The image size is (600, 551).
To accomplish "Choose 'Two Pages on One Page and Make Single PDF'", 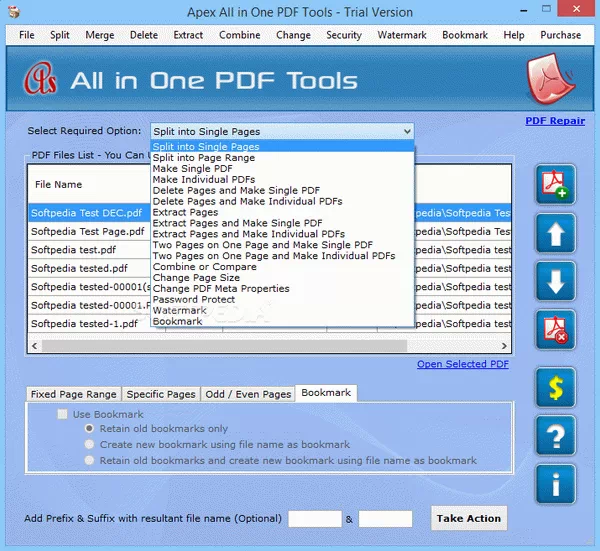I will [283, 245].
